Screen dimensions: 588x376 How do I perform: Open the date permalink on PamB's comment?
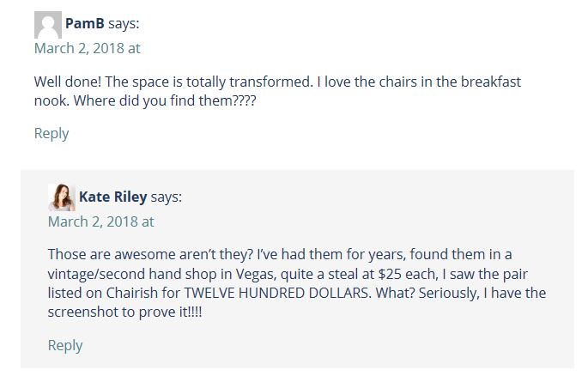[87, 48]
